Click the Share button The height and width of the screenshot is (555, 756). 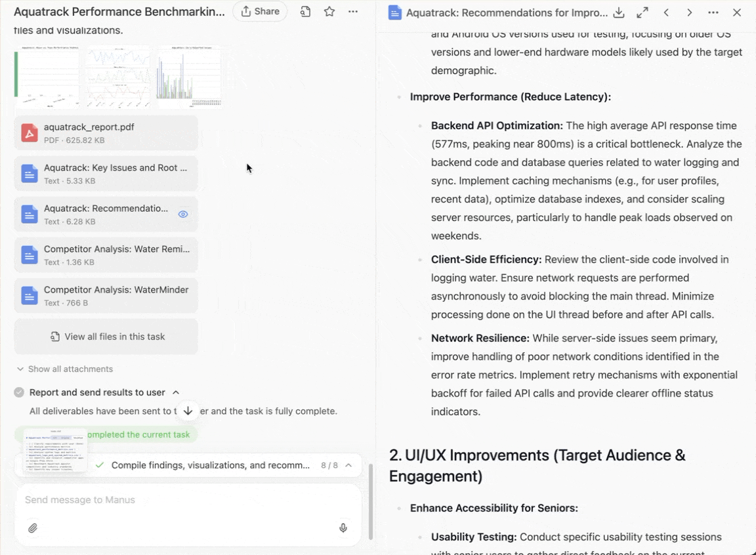point(261,12)
